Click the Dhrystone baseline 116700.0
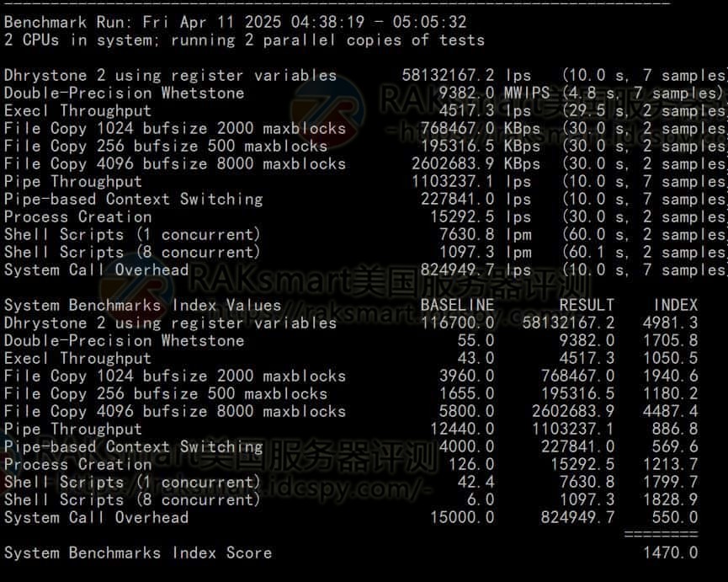Viewport: 728px width, 582px height. pyautogui.click(x=457, y=323)
